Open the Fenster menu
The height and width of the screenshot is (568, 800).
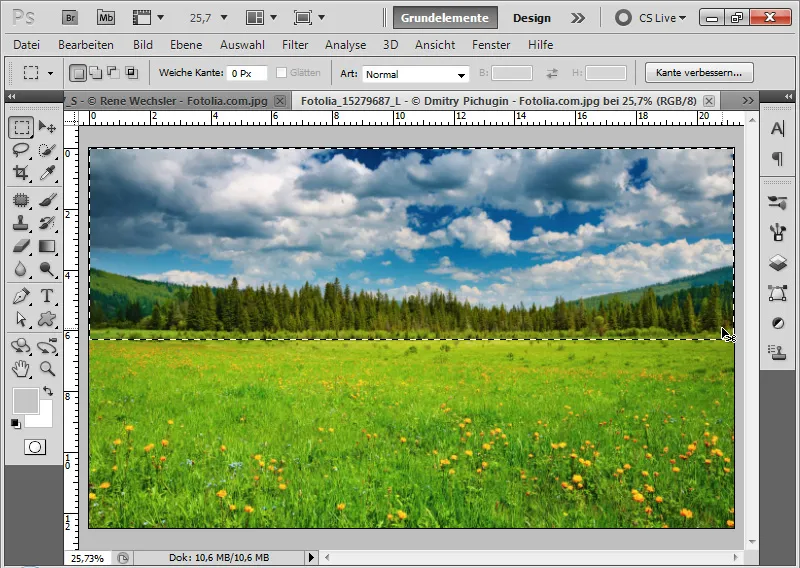491,45
